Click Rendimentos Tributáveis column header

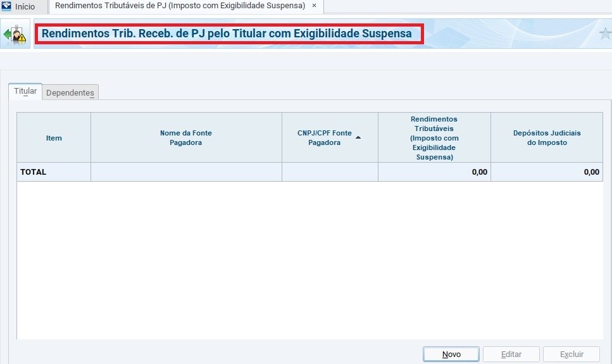434,138
